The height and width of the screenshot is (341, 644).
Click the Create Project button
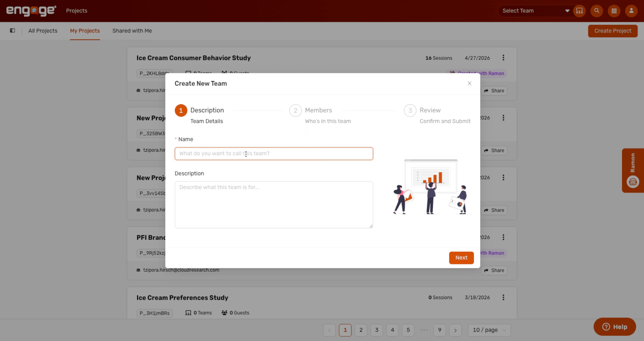pyautogui.click(x=613, y=31)
